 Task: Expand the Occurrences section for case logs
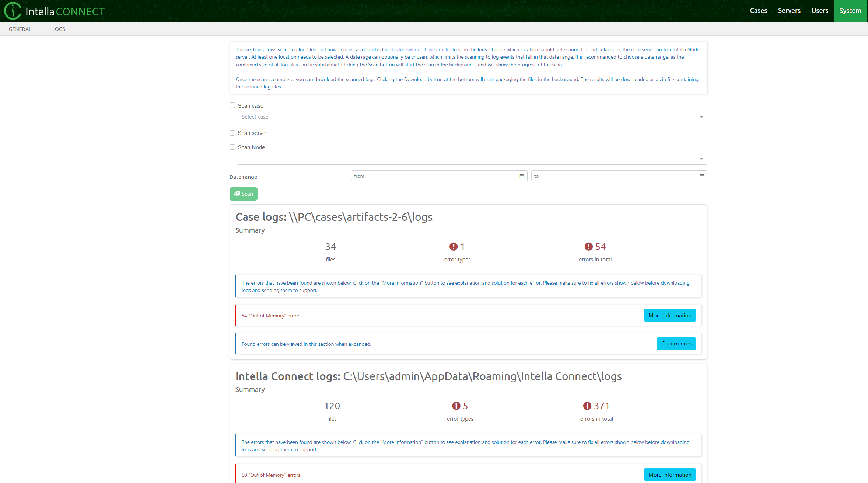point(676,344)
